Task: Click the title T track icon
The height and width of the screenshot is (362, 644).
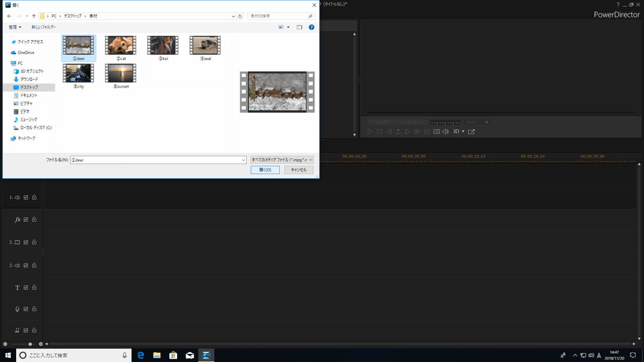Action: click(x=18, y=288)
